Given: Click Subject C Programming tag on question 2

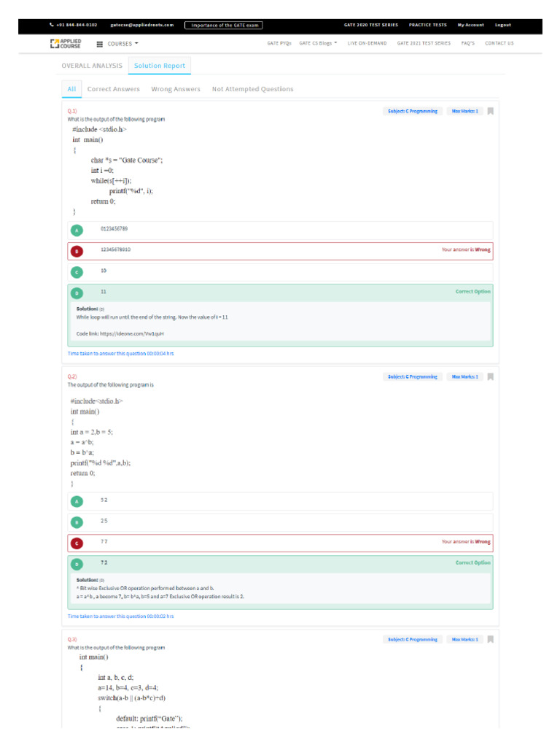Looking at the screenshot, I should coord(413,377).
